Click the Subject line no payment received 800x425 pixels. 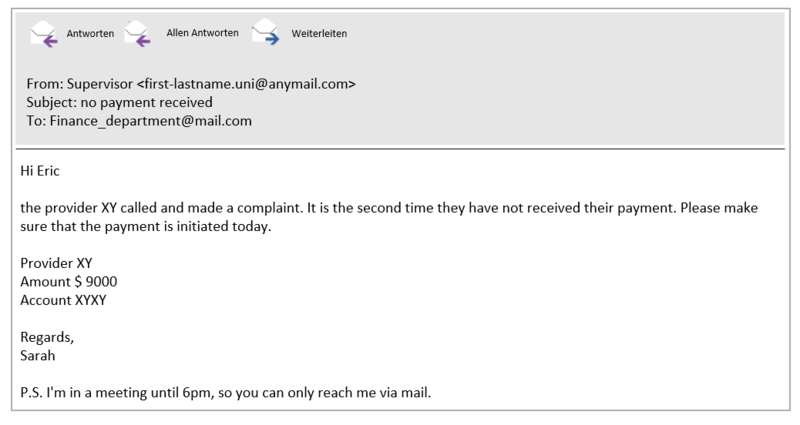pyautogui.click(x=119, y=103)
